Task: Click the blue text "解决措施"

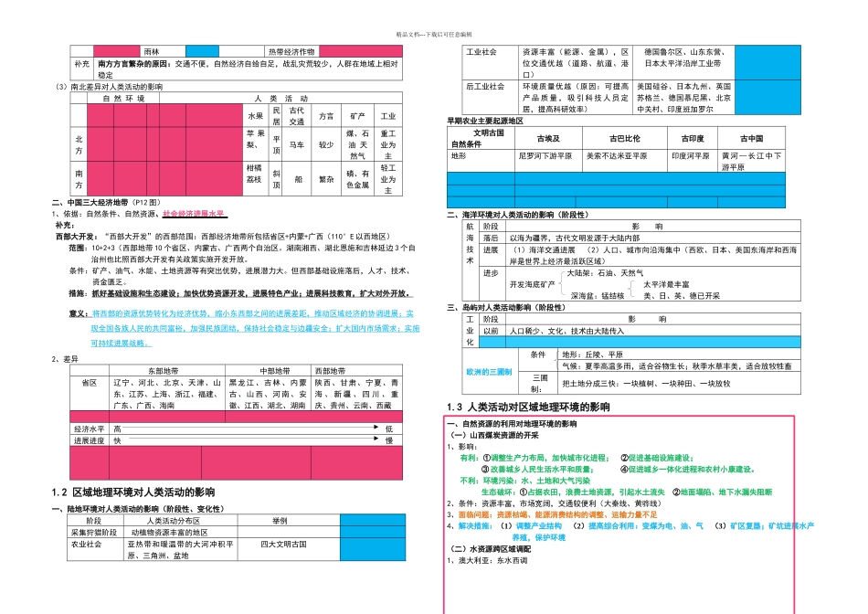Action: click(474, 526)
